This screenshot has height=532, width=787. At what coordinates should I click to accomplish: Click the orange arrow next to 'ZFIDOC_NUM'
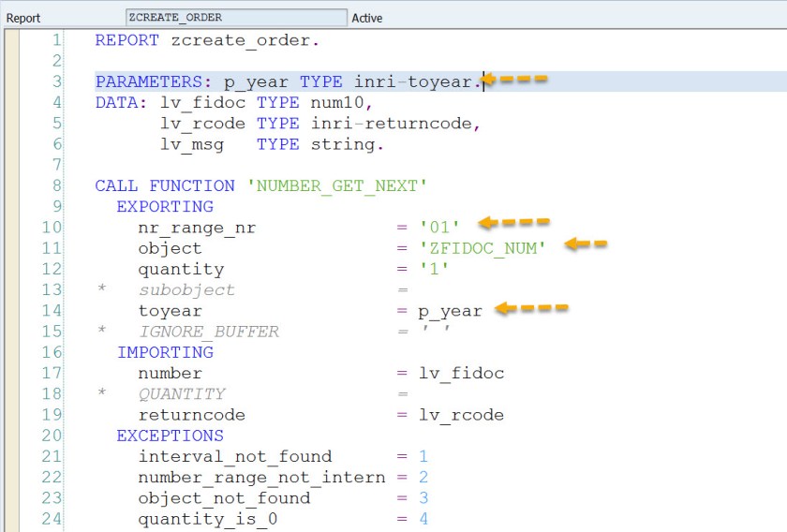coord(586,245)
